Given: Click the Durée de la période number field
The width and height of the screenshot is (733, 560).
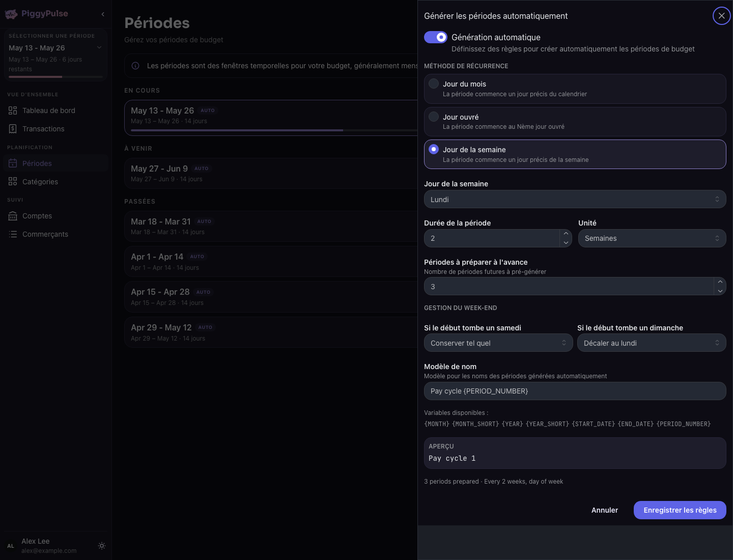Looking at the screenshot, I should click(492, 238).
